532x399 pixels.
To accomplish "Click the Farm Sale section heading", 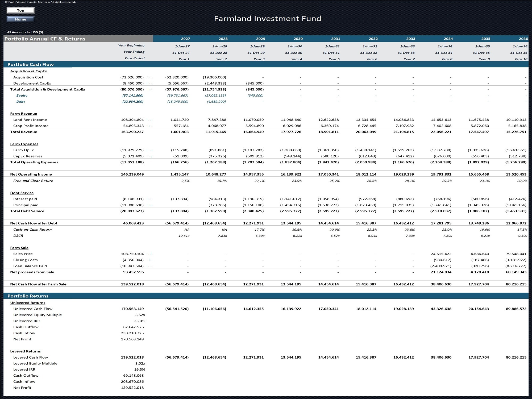I will [x=19, y=248].
